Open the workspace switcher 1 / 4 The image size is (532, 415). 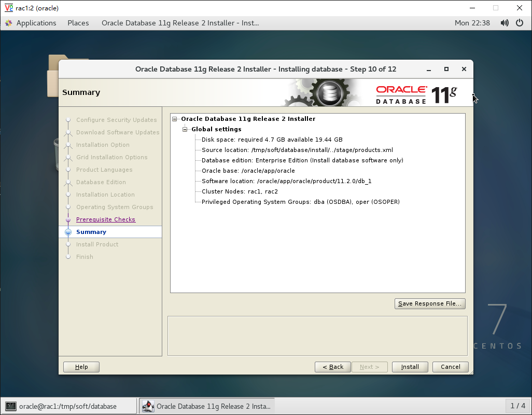coord(518,406)
